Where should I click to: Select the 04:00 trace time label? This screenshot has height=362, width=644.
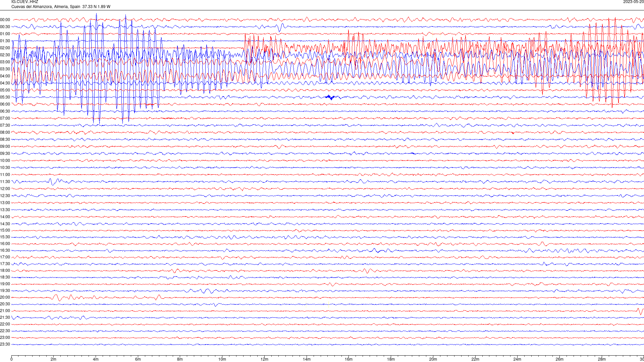[5, 76]
